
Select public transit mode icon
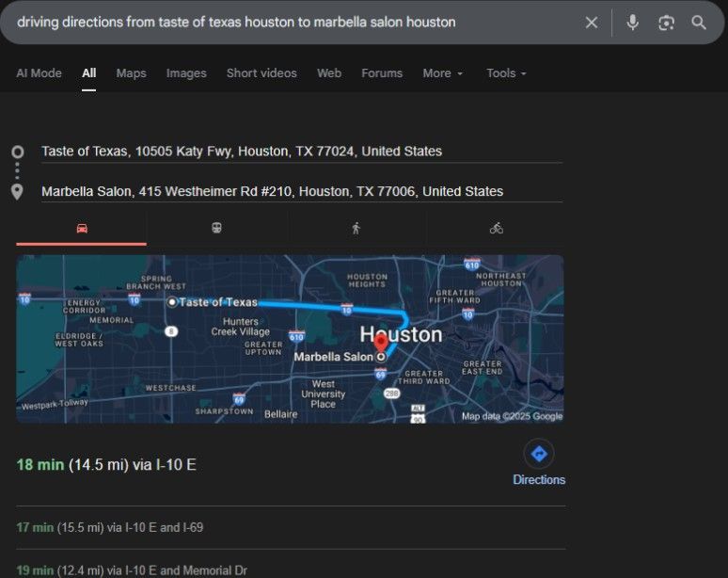216,228
